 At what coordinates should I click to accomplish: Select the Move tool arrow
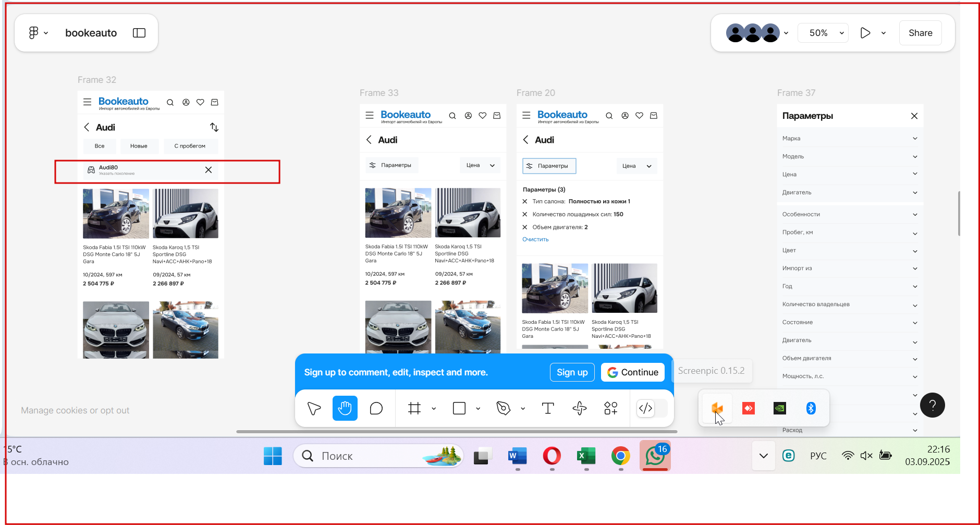tap(314, 408)
